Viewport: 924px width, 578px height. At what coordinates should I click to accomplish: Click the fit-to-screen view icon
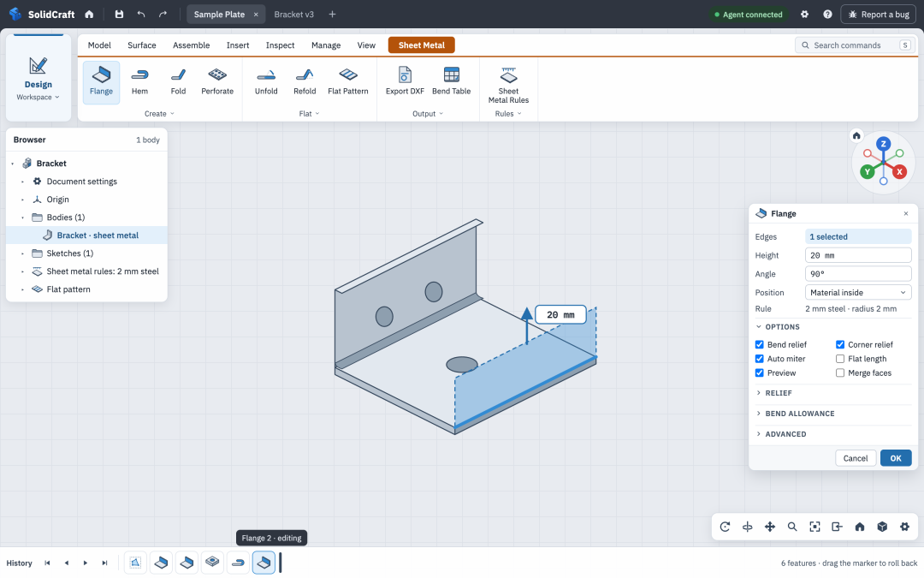click(814, 527)
